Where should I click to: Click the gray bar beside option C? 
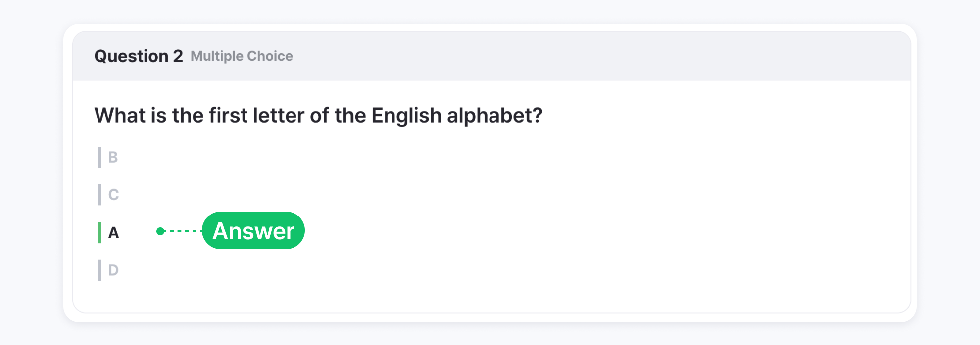coord(99,195)
